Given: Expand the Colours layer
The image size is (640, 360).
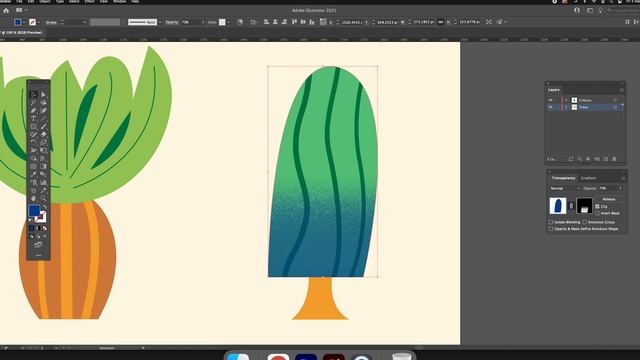Looking at the screenshot, I should coord(567,100).
